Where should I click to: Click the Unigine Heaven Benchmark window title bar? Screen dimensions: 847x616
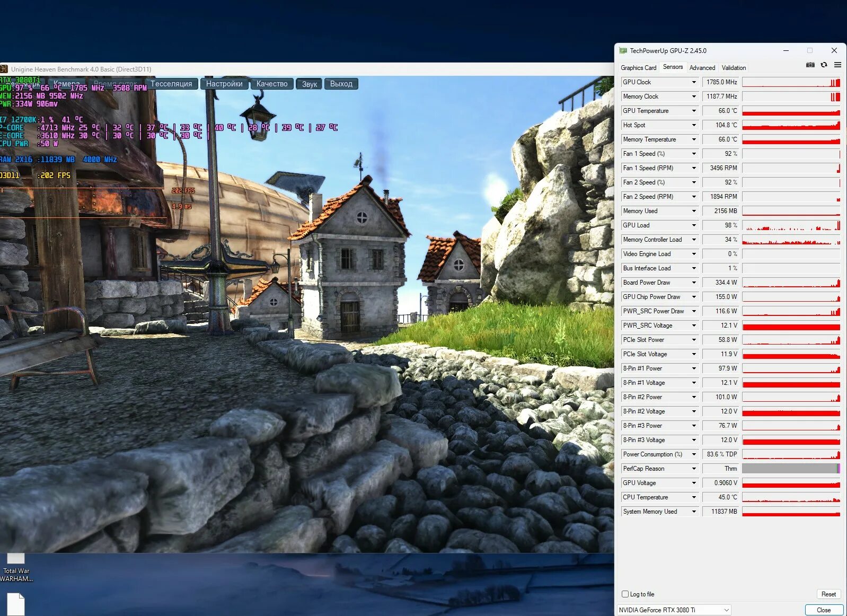pyautogui.click(x=307, y=69)
